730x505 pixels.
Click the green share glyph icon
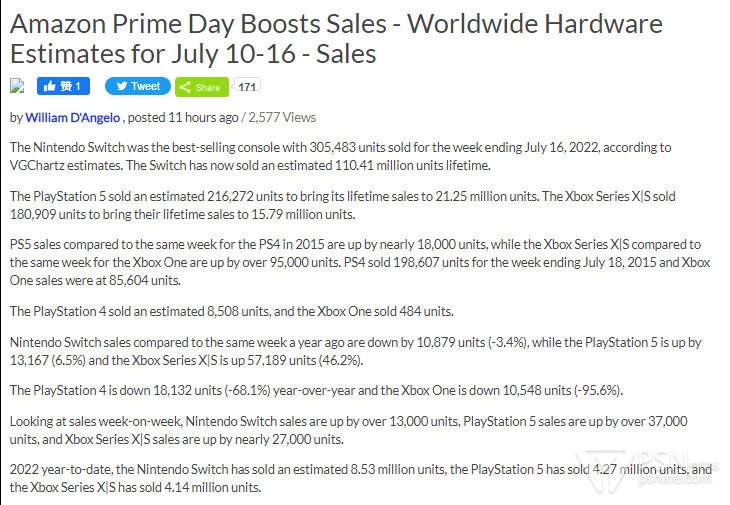point(185,87)
